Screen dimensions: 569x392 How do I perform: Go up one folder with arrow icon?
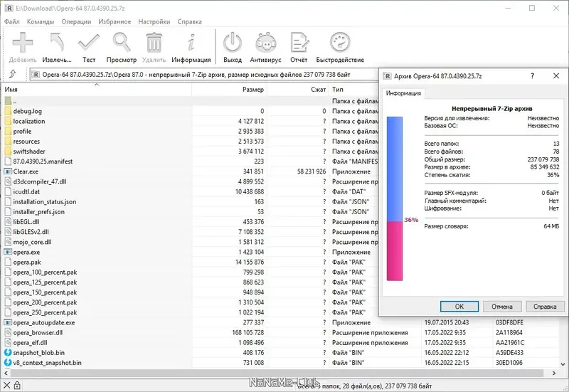click(12, 75)
